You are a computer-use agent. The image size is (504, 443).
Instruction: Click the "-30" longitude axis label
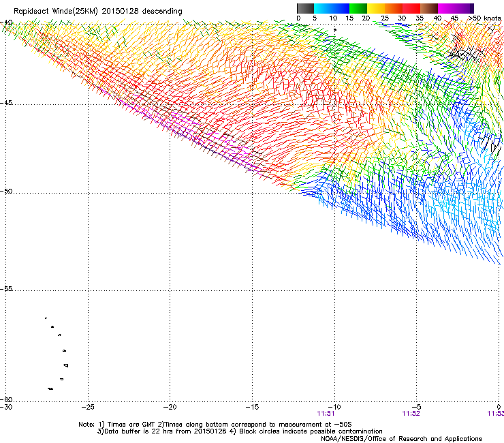[6, 407]
